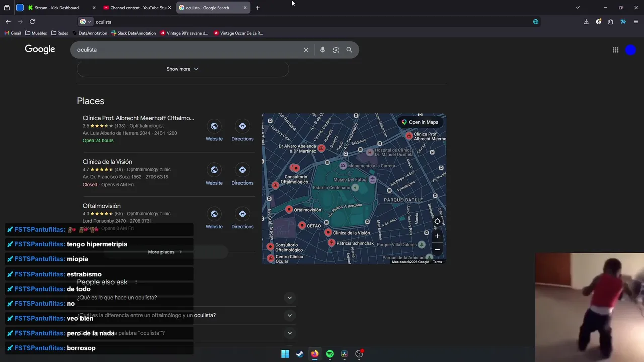644x362 pixels.
Task: Zoom out on the map
Action: (x=437, y=249)
